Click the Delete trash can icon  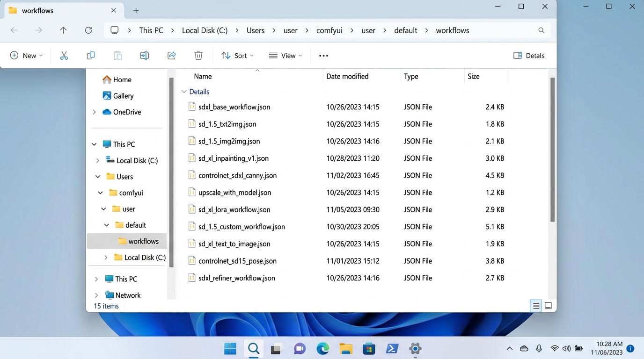pos(198,56)
